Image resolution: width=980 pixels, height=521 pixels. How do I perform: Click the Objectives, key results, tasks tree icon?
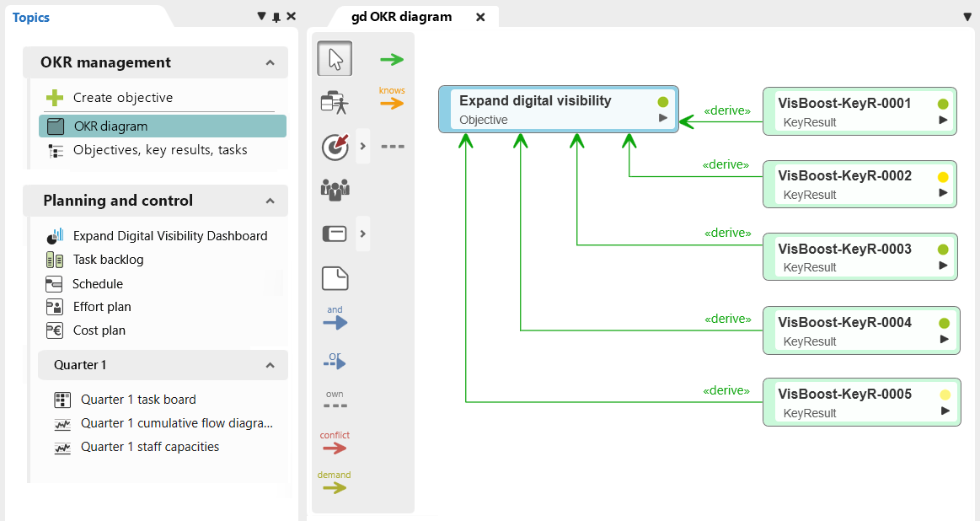[x=56, y=151]
